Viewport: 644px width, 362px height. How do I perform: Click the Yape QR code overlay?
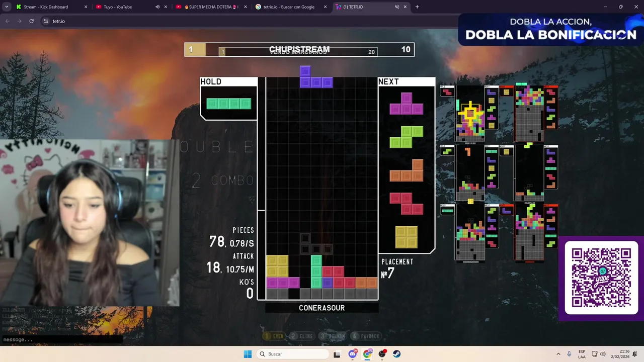(601, 278)
